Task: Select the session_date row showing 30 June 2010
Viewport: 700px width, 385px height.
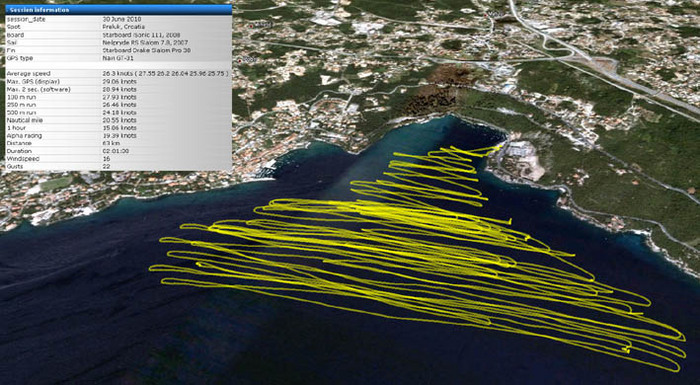Action: point(118,19)
